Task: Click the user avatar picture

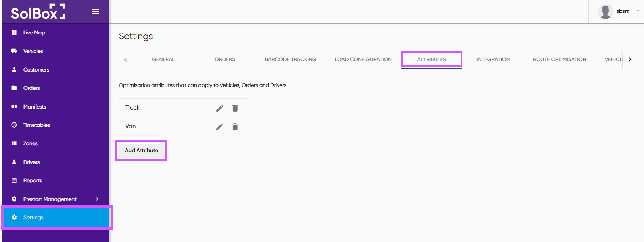Action: [x=605, y=11]
